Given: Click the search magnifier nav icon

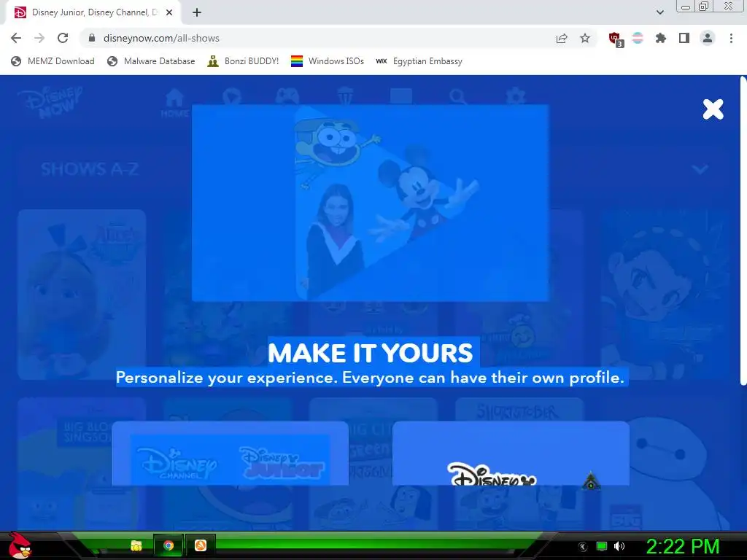Looking at the screenshot, I should click(x=458, y=97).
